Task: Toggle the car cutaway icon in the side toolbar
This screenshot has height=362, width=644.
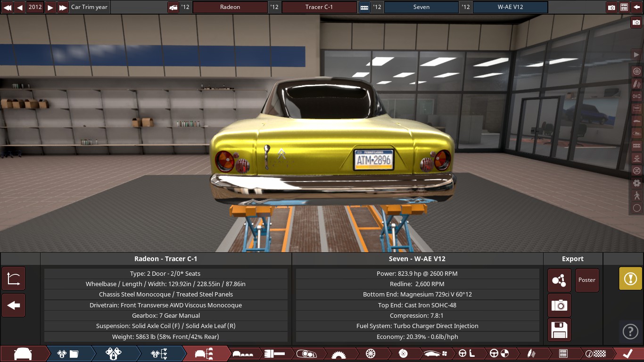Action: pos(636,133)
